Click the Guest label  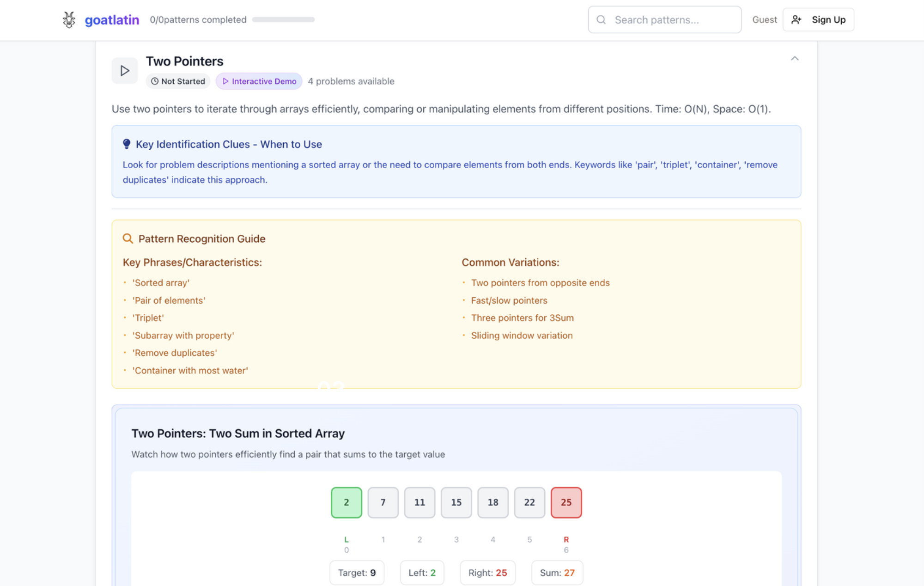764,20
